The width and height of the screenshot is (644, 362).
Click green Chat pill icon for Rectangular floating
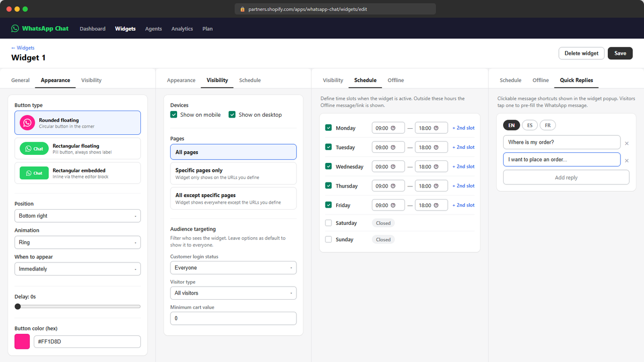[x=34, y=148]
